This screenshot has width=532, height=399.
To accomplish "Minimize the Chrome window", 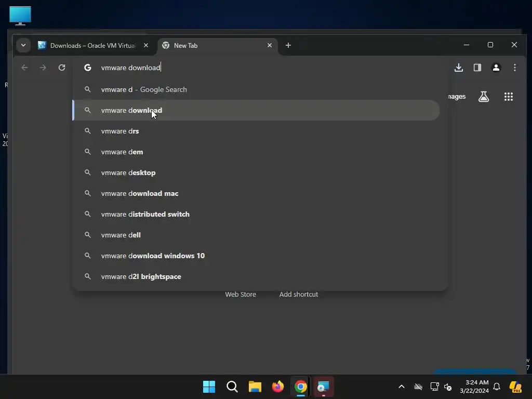I will 467,45.
